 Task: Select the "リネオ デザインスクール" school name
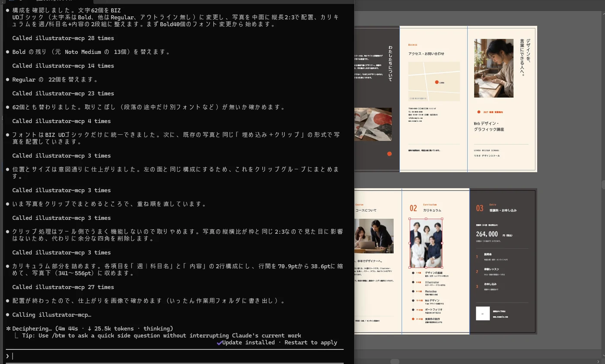pyautogui.click(x=487, y=155)
